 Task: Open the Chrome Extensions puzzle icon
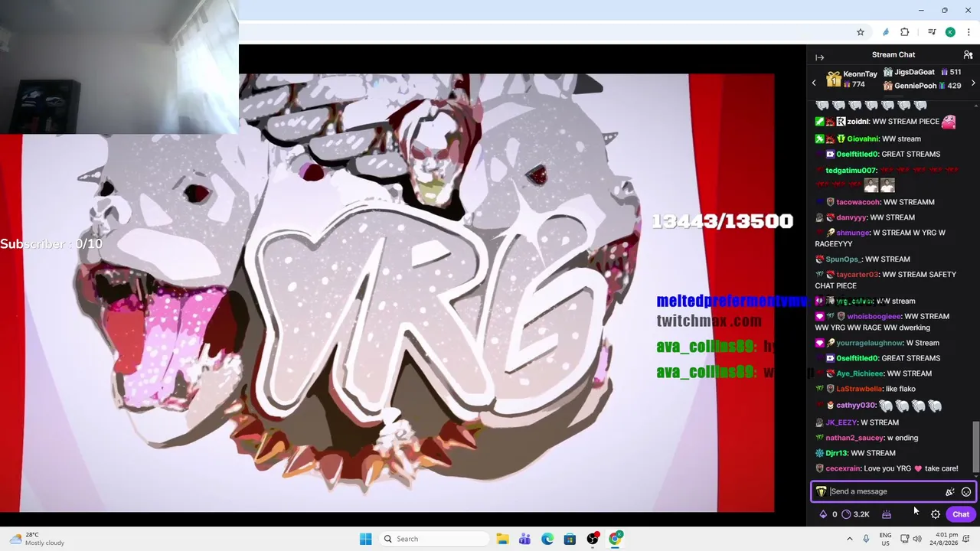tap(905, 32)
